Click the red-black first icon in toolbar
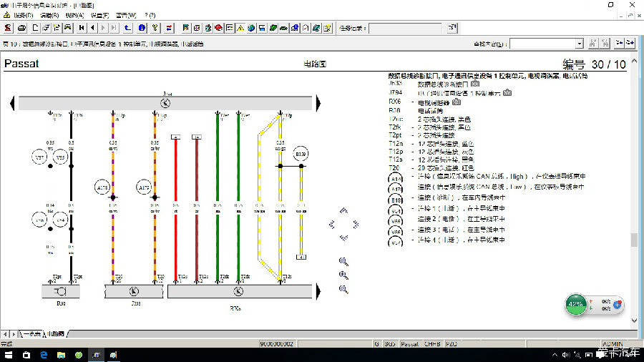The height and width of the screenshot is (362, 644). pos(8,28)
